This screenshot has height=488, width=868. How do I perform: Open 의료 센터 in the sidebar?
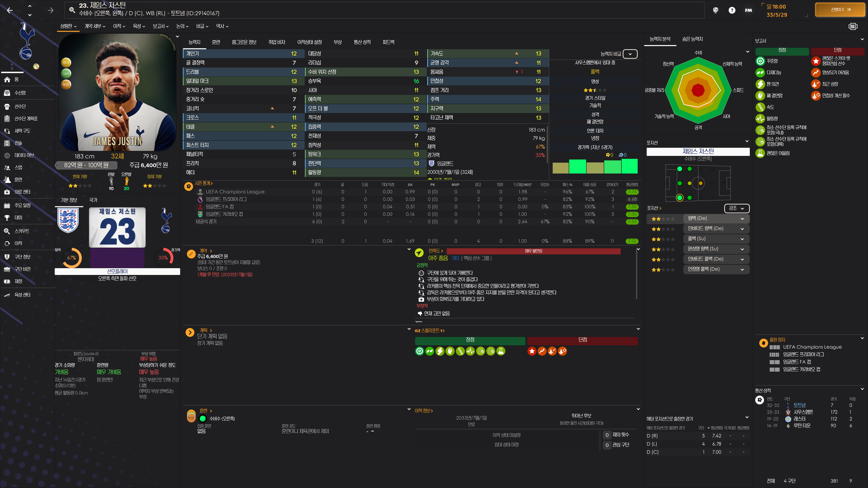pyautogui.click(x=22, y=192)
